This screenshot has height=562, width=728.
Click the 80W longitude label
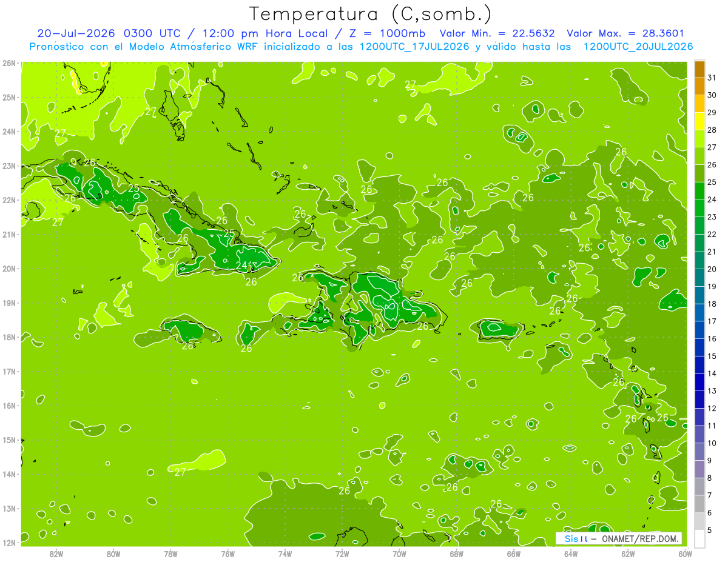pos(113,554)
